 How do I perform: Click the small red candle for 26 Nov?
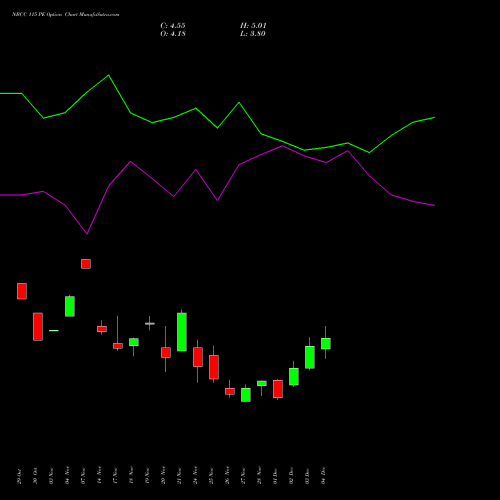pyautogui.click(x=230, y=391)
